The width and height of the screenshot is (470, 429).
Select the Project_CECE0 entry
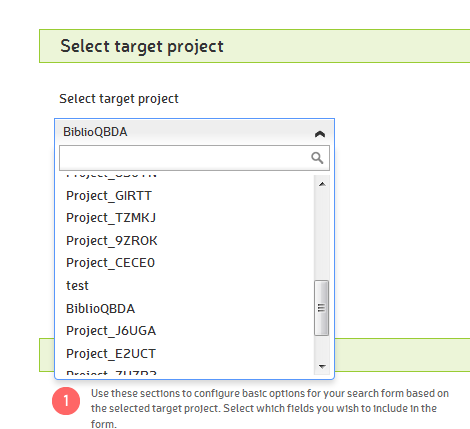pyautogui.click(x=190, y=263)
